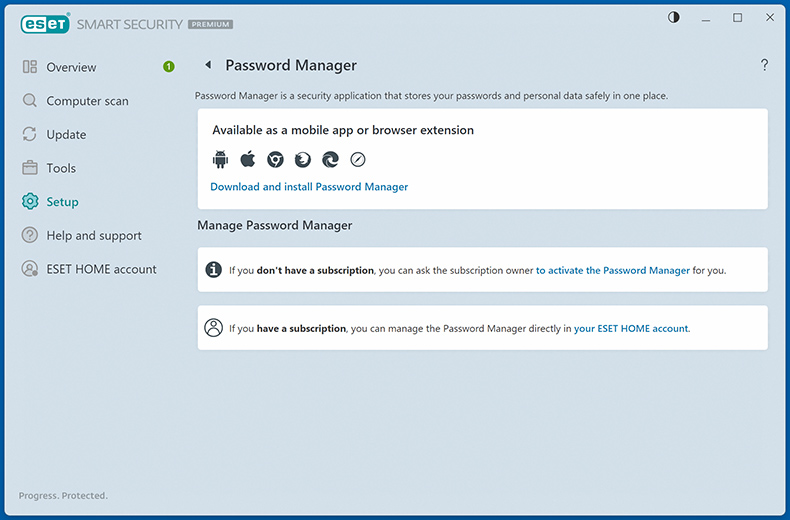Click the Computer scan magnifier icon
The height and width of the screenshot is (520, 790).
[30, 101]
